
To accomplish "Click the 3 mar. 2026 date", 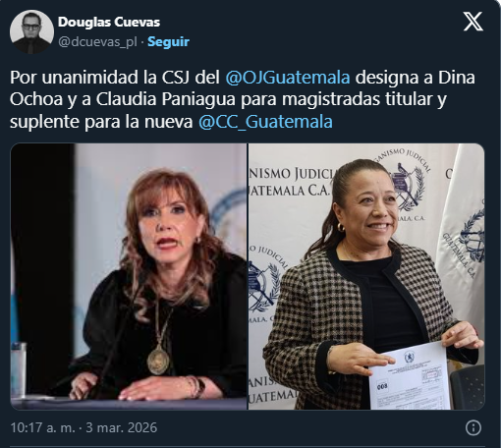I will tap(122, 427).
